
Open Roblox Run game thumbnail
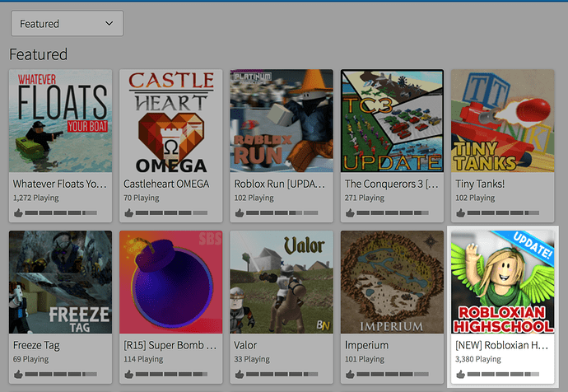click(282, 120)
